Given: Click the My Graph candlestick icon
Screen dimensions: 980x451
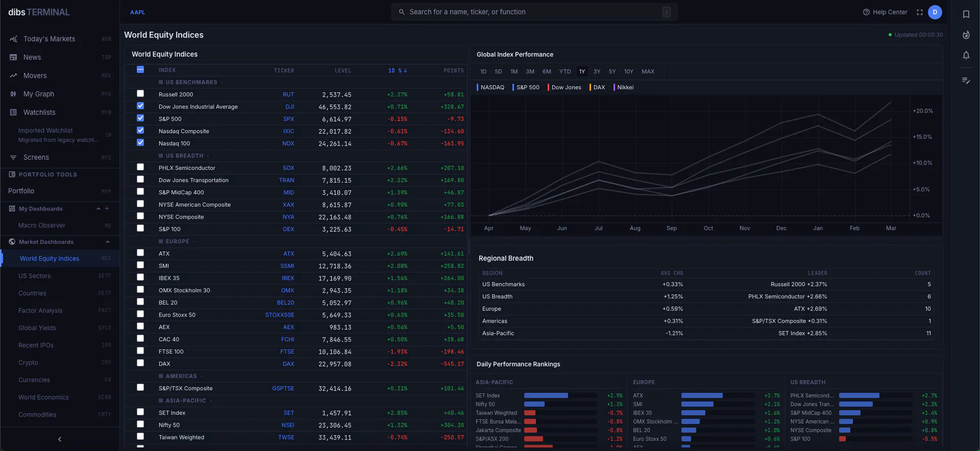Looking at the screenshot, I should (x=13, y=94).
